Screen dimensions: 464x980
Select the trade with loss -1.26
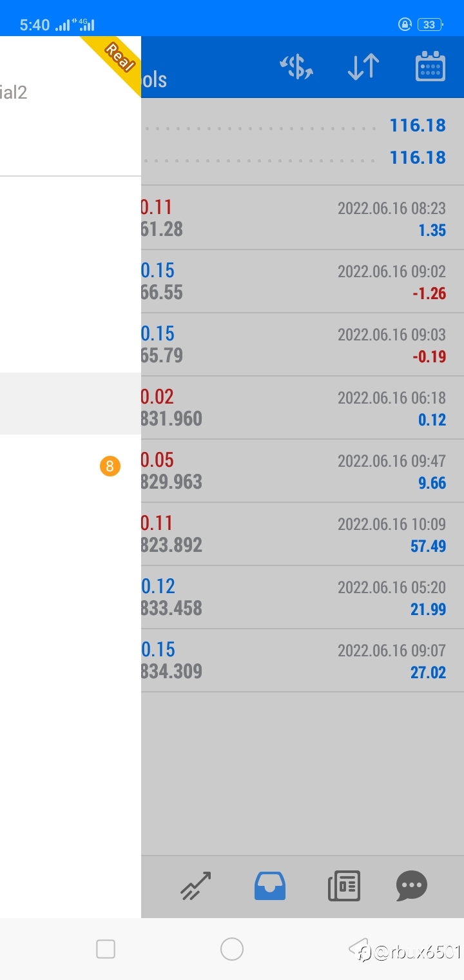[302, 282]
